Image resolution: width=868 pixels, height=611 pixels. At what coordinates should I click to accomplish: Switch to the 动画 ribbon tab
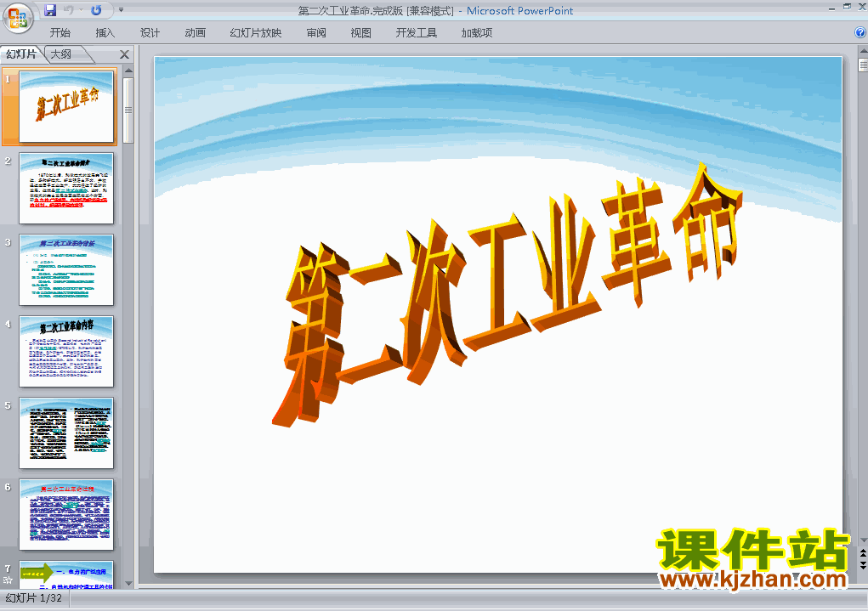pyautogui.click(x=195, y=32)
